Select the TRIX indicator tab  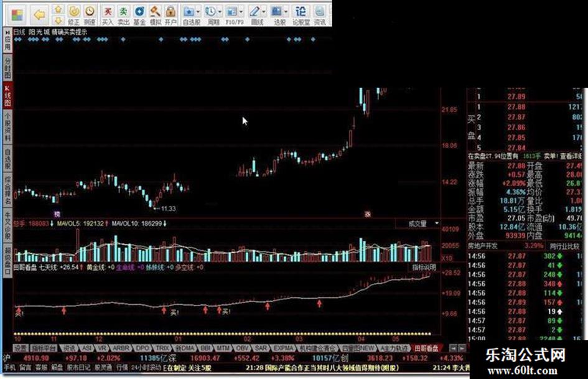(163, 349)
